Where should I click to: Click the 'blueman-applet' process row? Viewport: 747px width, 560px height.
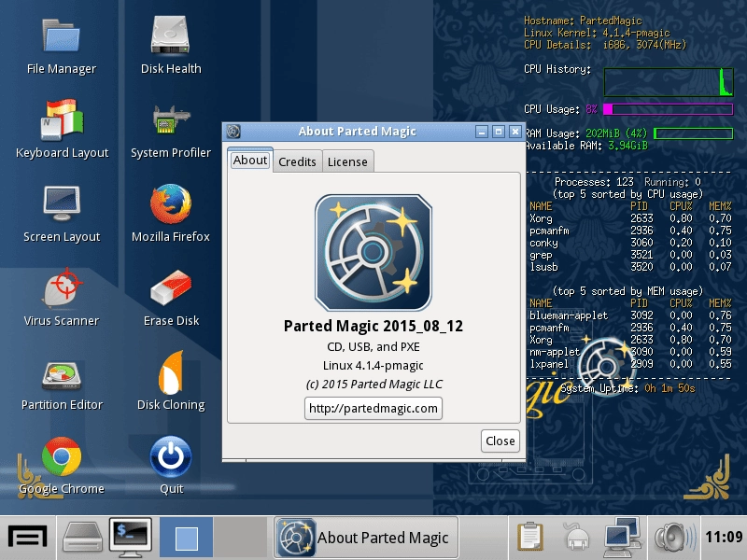tap(630, 315)
